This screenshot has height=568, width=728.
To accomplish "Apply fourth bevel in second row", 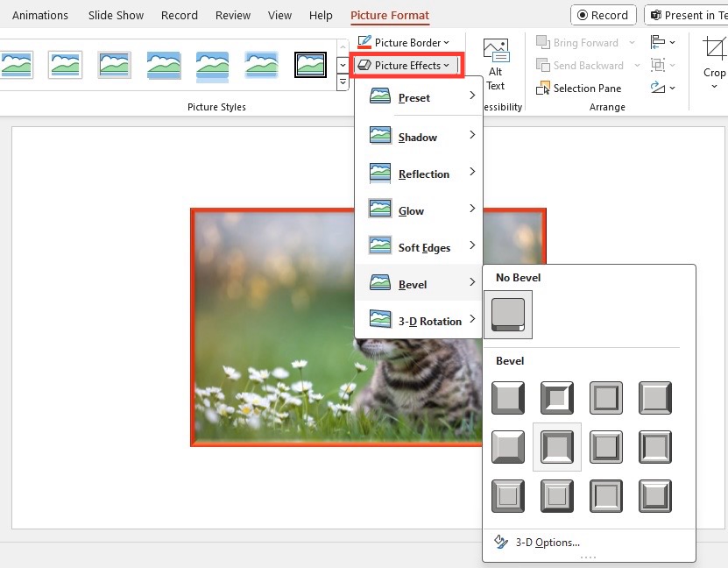I will coord(655,447).
